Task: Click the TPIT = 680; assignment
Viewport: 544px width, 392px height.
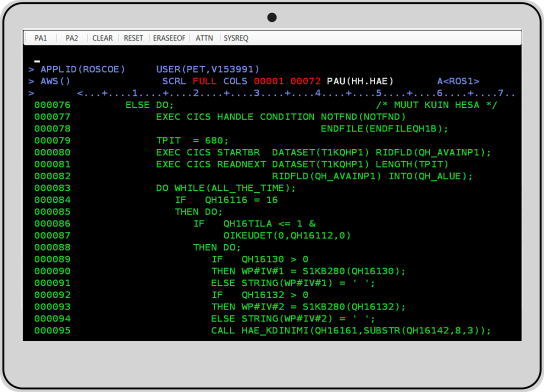Action: [x=192, y=140]
